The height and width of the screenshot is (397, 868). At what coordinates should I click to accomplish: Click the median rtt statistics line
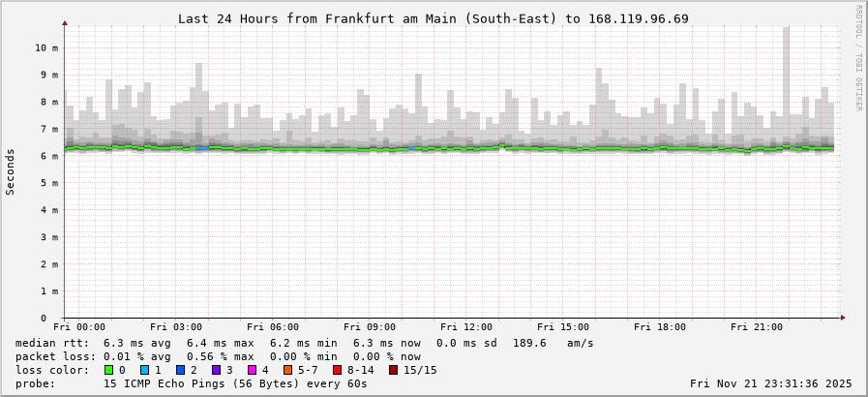coord(305,343)
